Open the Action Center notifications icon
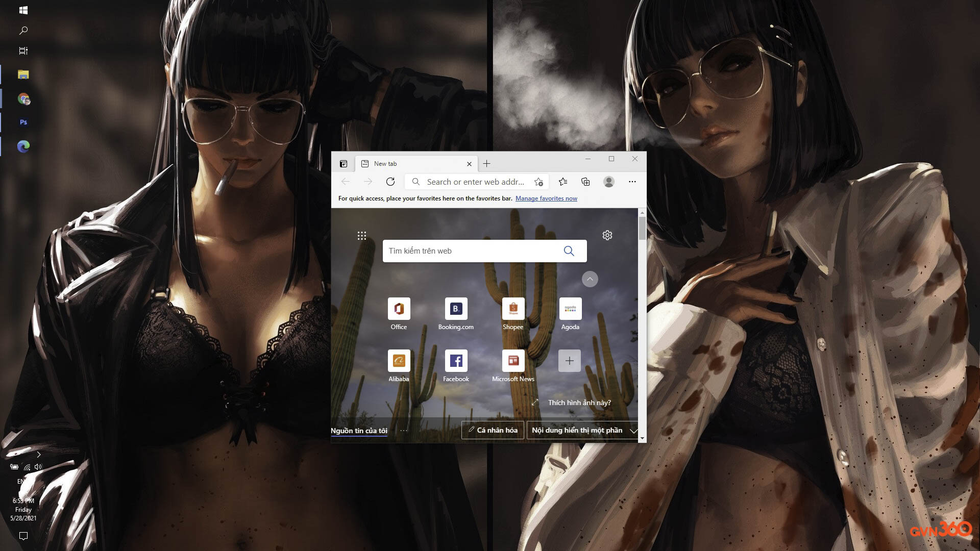980x551 pixels. click(x=23, y=536)
